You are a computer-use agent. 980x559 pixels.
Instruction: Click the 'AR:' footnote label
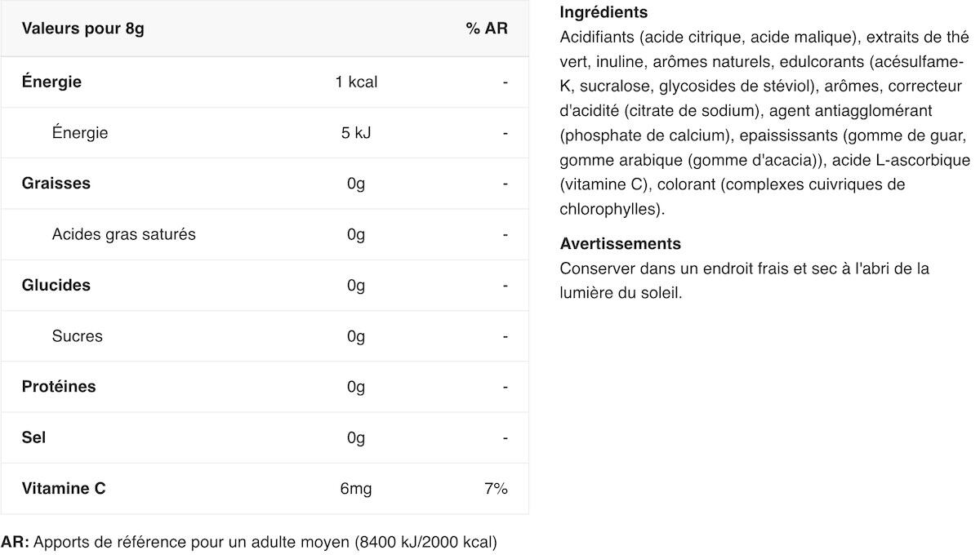click(16, 542)
